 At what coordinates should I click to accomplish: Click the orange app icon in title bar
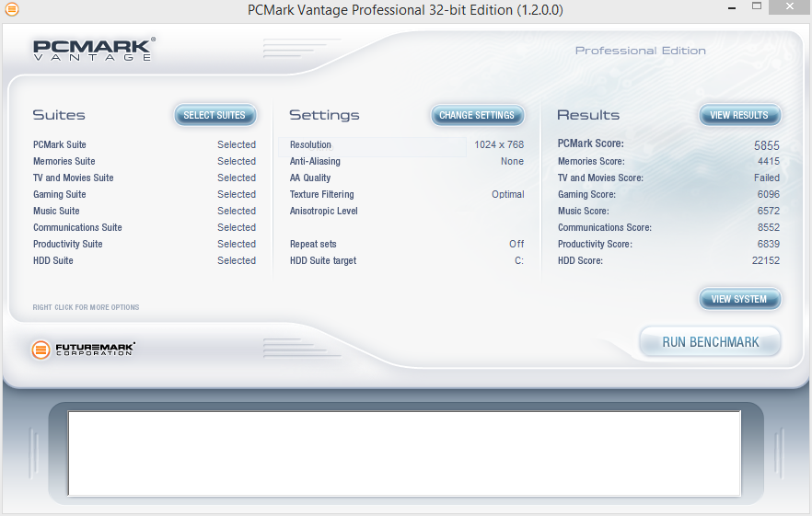click(x=11, y=9)
